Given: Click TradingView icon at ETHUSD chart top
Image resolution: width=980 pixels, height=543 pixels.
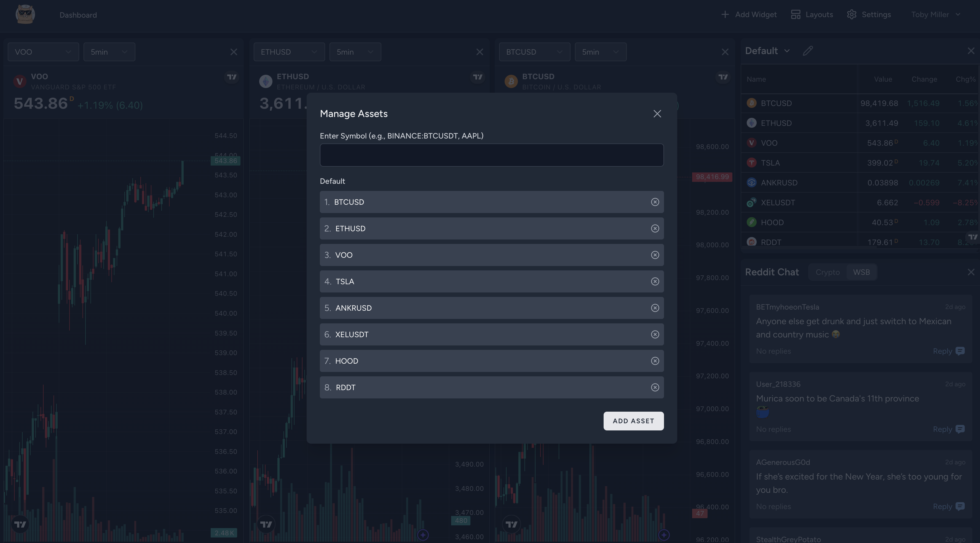Looking at the screenshot, I should click(x=477, y=77).
